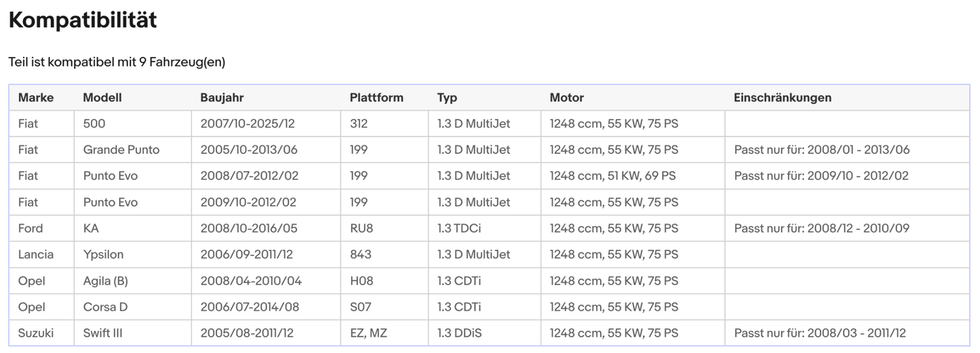Click the Ford brand cell
This screenshot has height=353, width=980.
[x=31, y=229]
